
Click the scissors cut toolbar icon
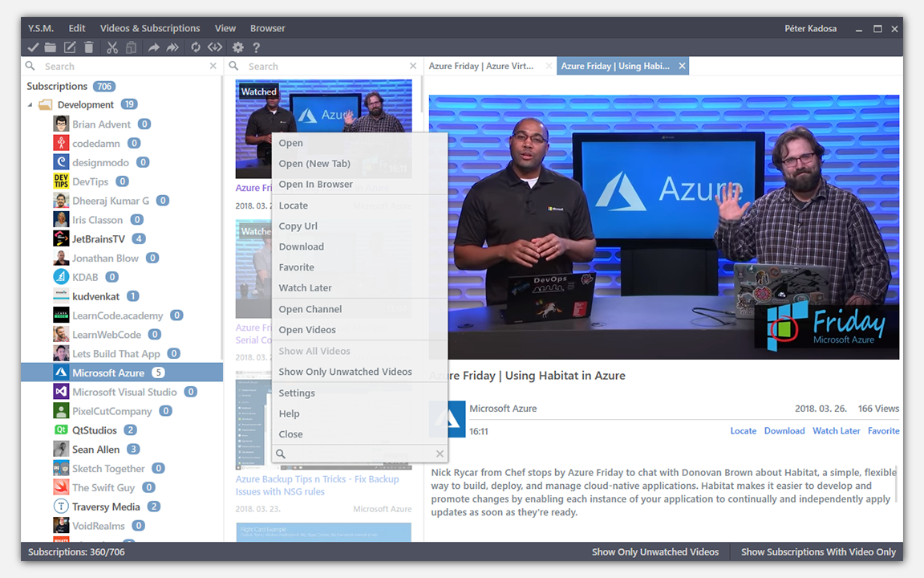click(112, 47)
